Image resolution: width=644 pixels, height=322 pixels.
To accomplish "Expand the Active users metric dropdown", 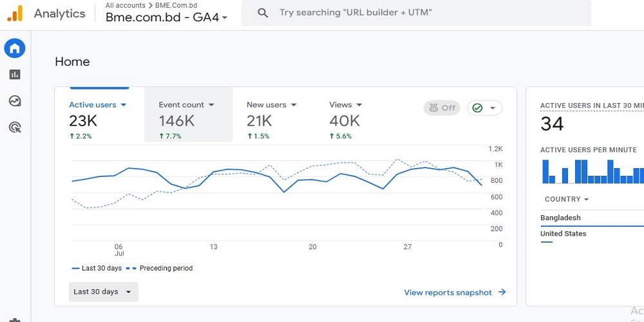I will click(123, 105).
